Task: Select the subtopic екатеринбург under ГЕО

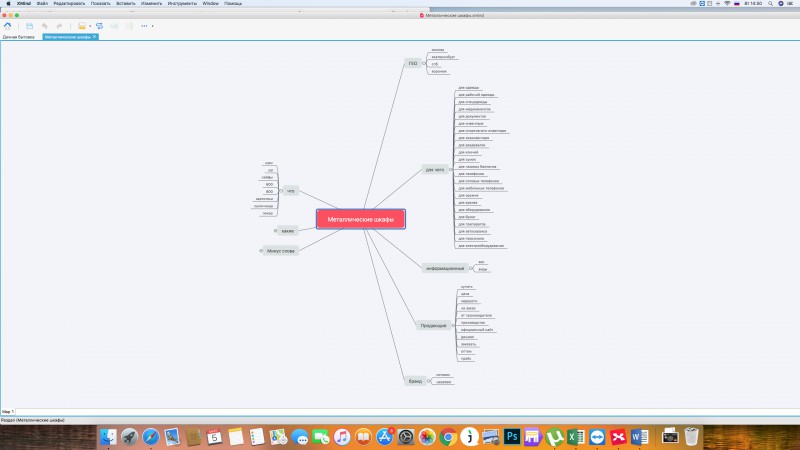Action: coord(443,57)
